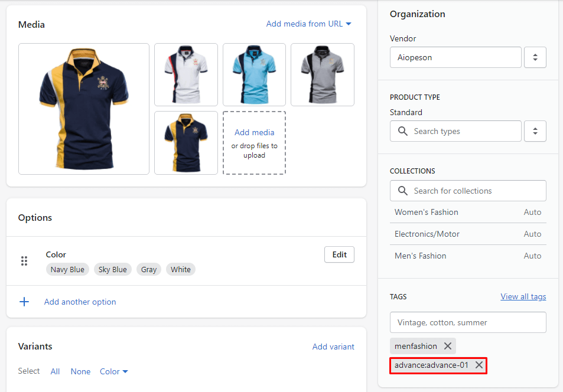Focus the tags input field
The height and width of the screenshot is (392, 563).
click(467, 322)
